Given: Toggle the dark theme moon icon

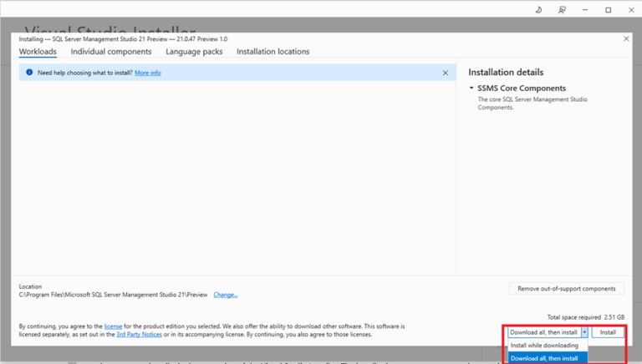Looking at the screenshot, I should (x=538, y=10).
